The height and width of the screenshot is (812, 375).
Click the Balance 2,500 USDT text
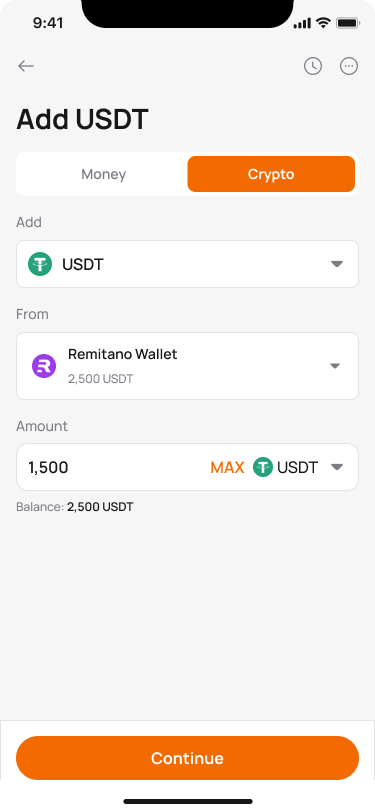pyautogui.click(x=75, y=507)
